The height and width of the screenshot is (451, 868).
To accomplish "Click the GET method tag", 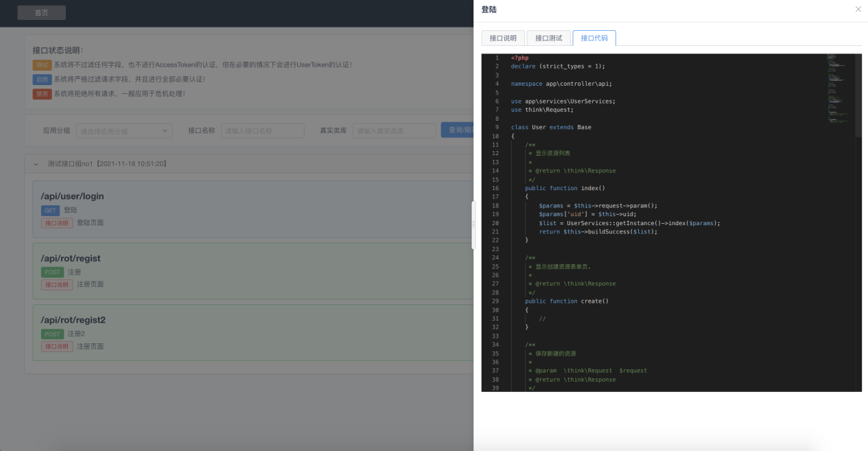I will point(50,210).
